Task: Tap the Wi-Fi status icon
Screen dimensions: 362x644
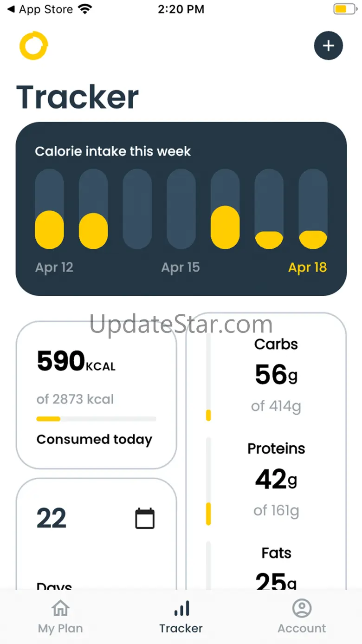Action: (85, 9)
